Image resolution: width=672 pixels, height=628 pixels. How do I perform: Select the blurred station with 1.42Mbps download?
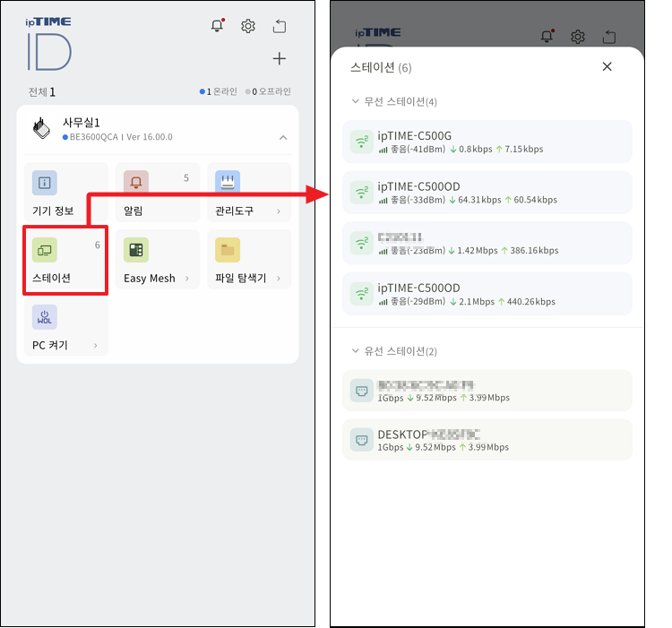487,243
